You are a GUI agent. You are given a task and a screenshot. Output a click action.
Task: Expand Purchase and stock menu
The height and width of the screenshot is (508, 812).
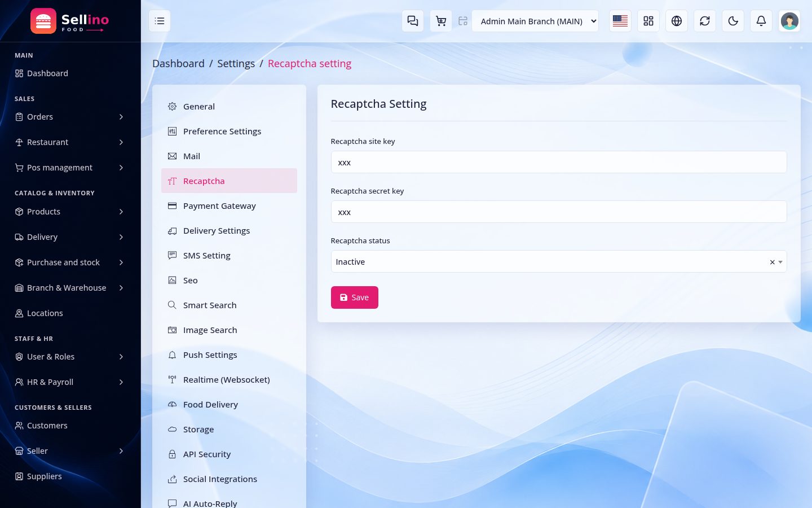pos(70,262)
